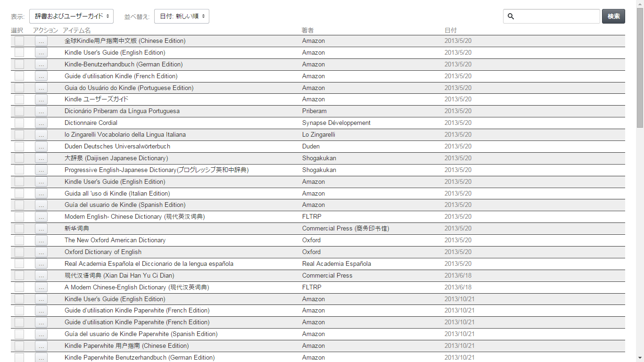Open actions menu for lo Zingarelli Vocabolario
Screen dimensions: 644x362
tap(41, 135)
